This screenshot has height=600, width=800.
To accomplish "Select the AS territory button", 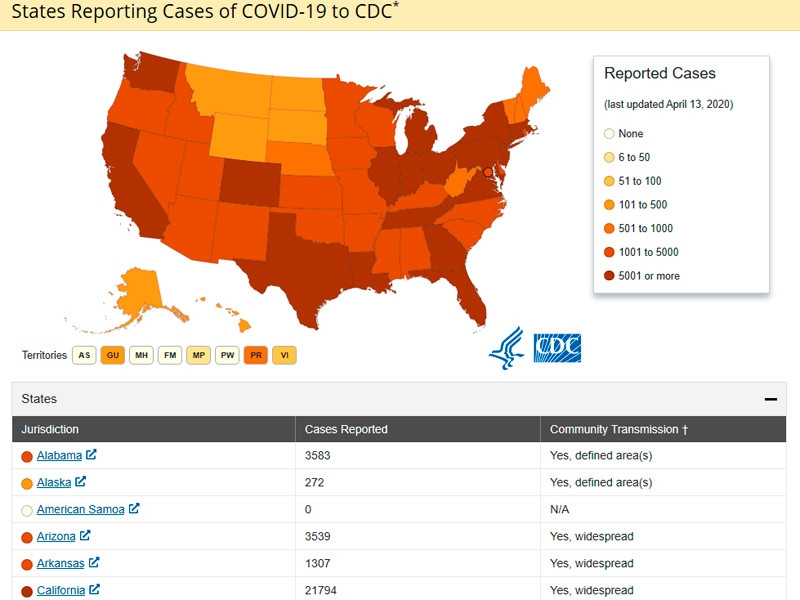I will pyautogui.click(x=84, y=355).
